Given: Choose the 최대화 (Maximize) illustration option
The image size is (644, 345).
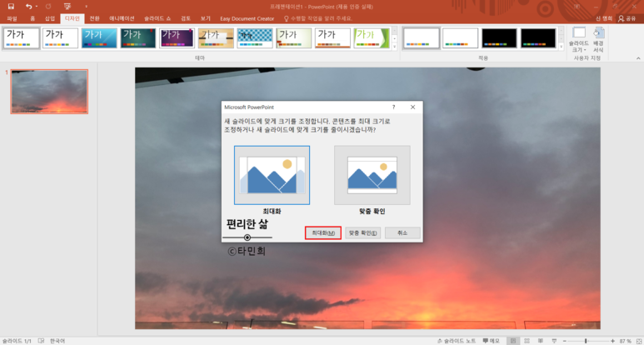Looking at the screenshot, I should (x=272, y=175).
